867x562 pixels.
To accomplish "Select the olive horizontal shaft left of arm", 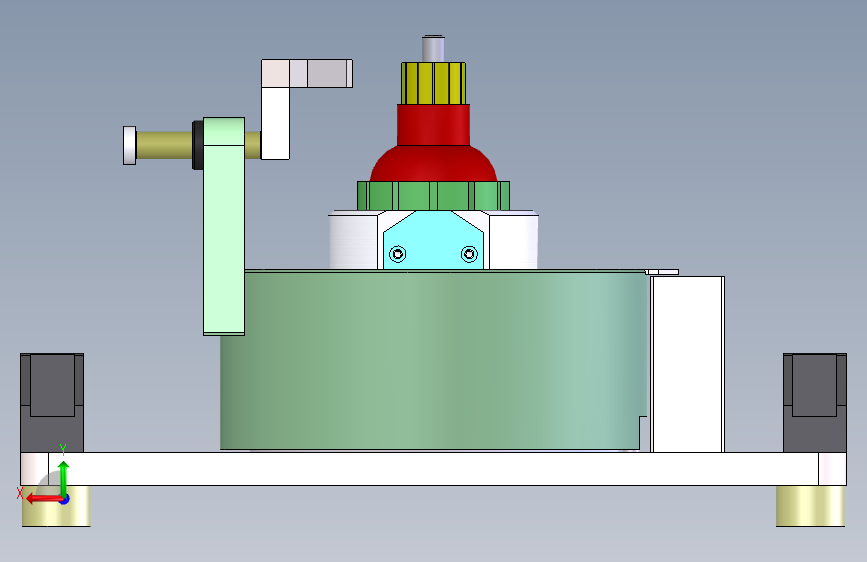I will pos(164,145).
